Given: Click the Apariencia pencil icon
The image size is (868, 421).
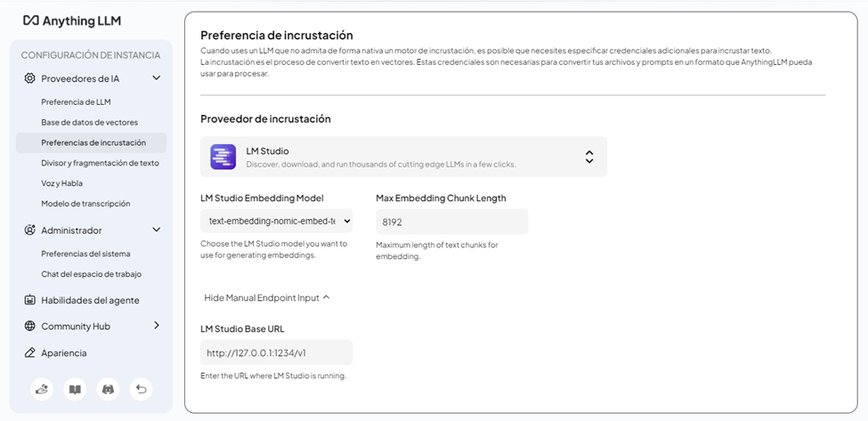Looking at the screenshot, I should pyautogui.click(x=30, y=352).
